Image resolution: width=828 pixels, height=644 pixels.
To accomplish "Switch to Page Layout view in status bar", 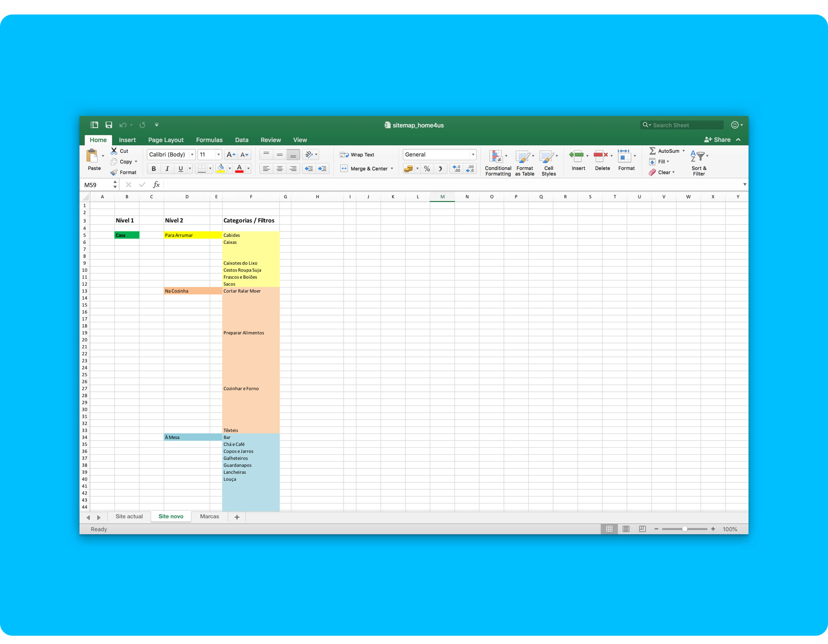I will pos(626,529).
